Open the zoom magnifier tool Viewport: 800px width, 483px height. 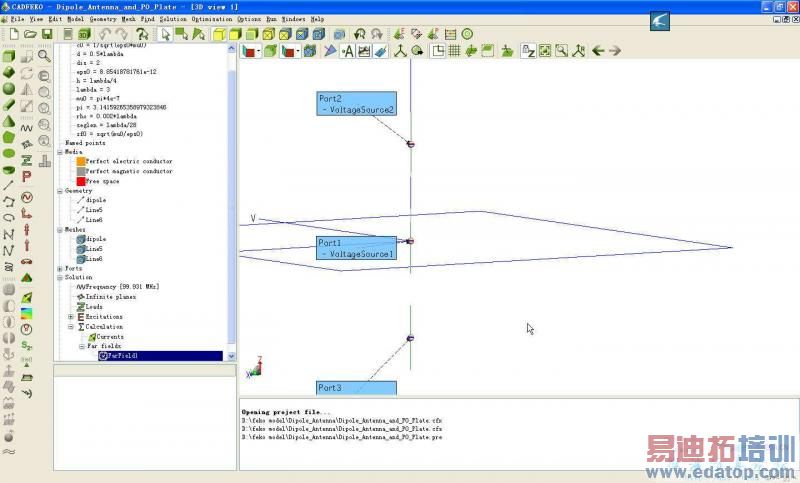pos(44,56)
